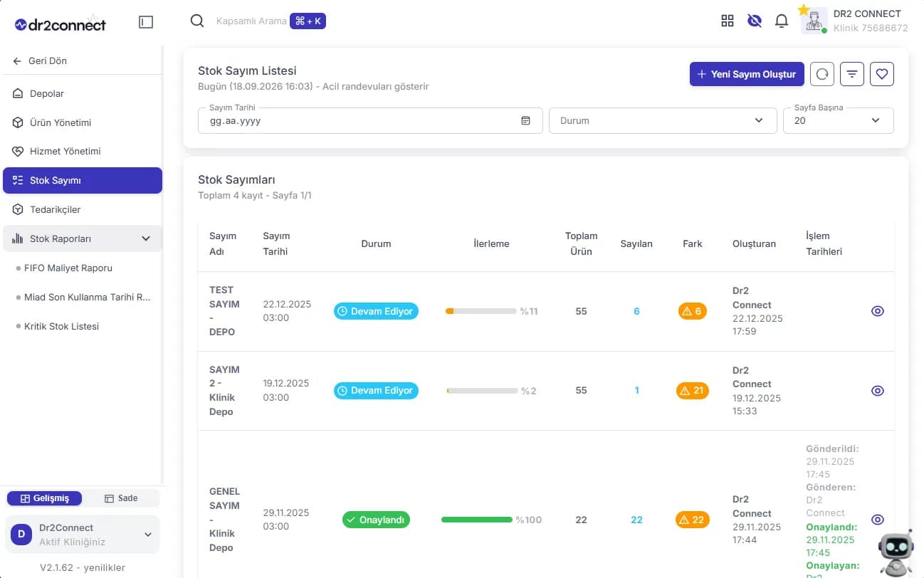Switch to Sade view mode
924x578 pixels.
[121, 498]
